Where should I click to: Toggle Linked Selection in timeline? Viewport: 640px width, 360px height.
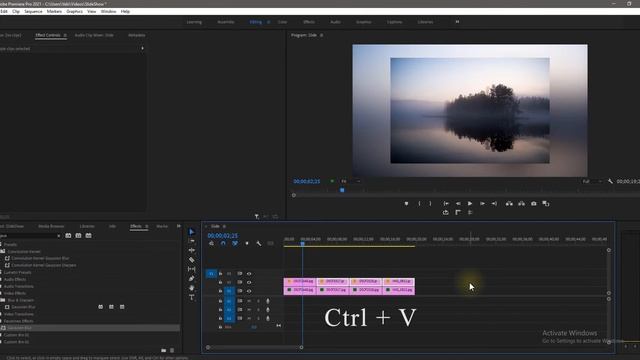pyautogui.click(x=235, y=244)
